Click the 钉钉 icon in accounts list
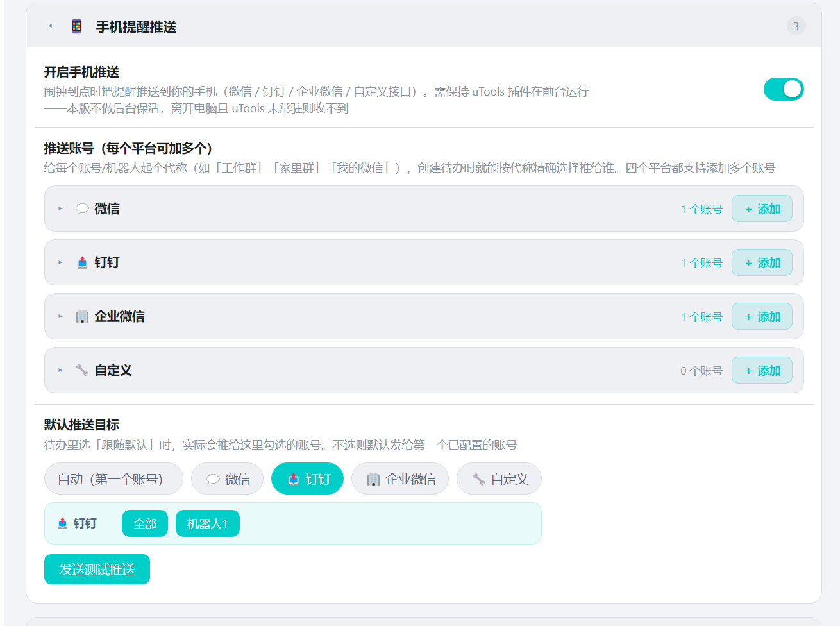Viewport: 840px width, 626px height. pyautogui.click(x=82, y=262)
